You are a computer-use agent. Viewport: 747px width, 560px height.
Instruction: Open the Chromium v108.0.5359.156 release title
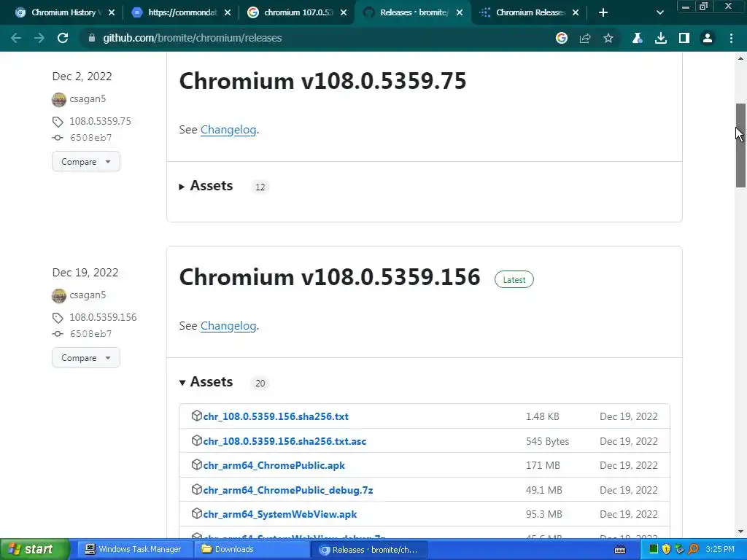point(330,276)
